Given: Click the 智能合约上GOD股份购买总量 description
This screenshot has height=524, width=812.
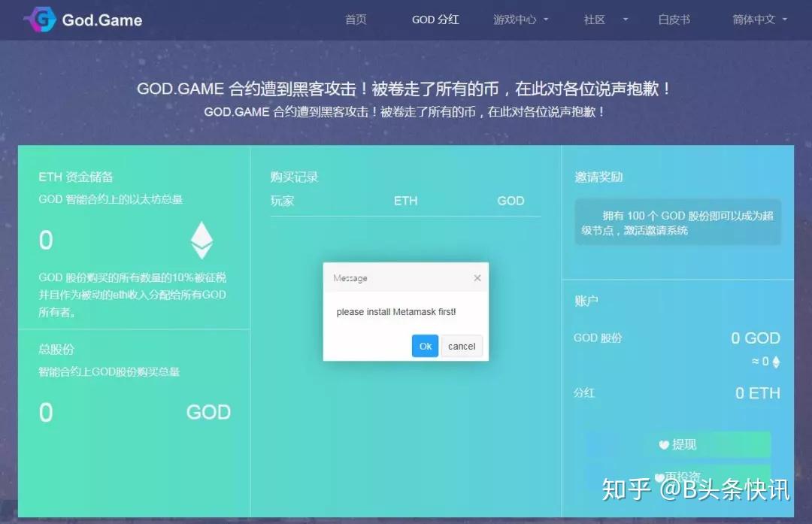Looking at the screenshot, I should 109,372.
